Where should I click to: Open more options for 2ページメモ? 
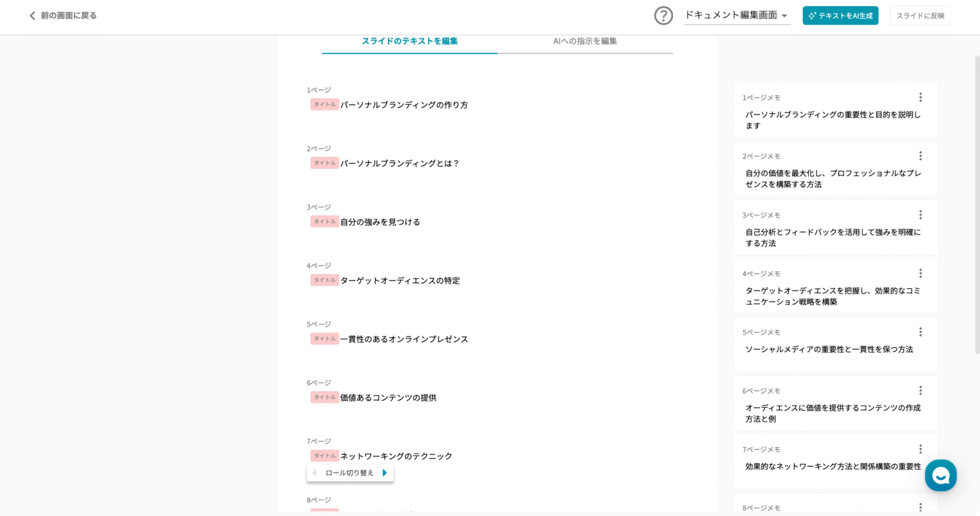click(x=920, y=156)
